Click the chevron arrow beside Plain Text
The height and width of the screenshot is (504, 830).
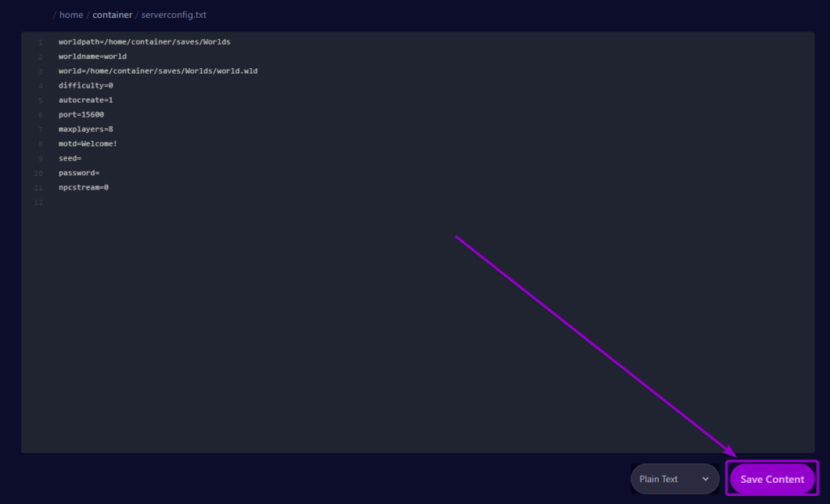click(x=705, y=479)
